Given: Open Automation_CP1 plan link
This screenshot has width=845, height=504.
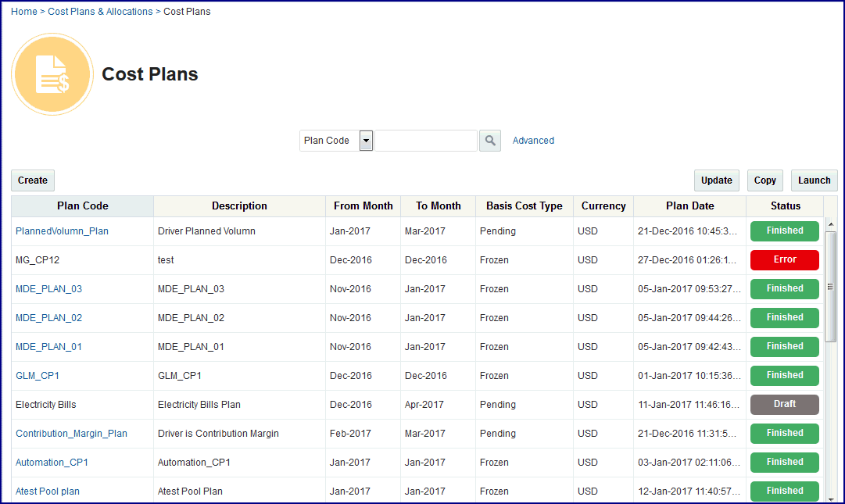Looking at the screenshot, I should coord(52,463).
